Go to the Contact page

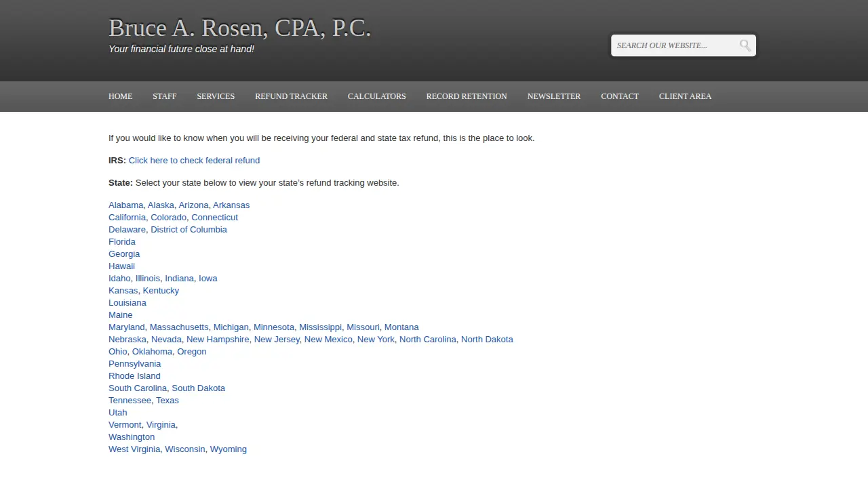click(x=620, y=96)
